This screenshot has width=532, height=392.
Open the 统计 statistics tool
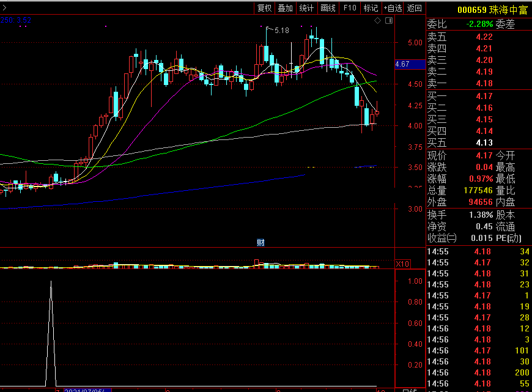(x=306, y=8)
